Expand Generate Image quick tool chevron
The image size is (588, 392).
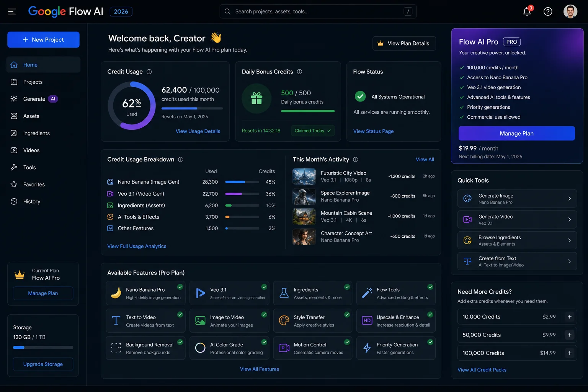(570, 199)
